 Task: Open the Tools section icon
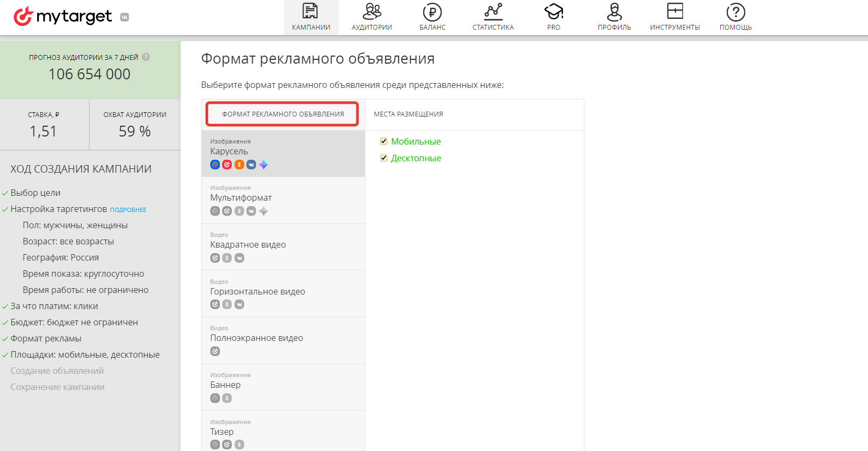pos(674,12)
